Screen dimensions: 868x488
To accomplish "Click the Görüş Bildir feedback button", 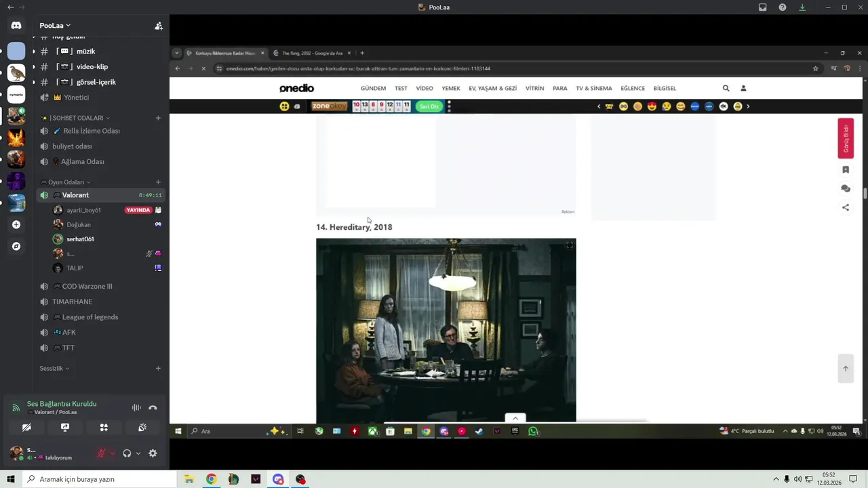I will [846, 138].
